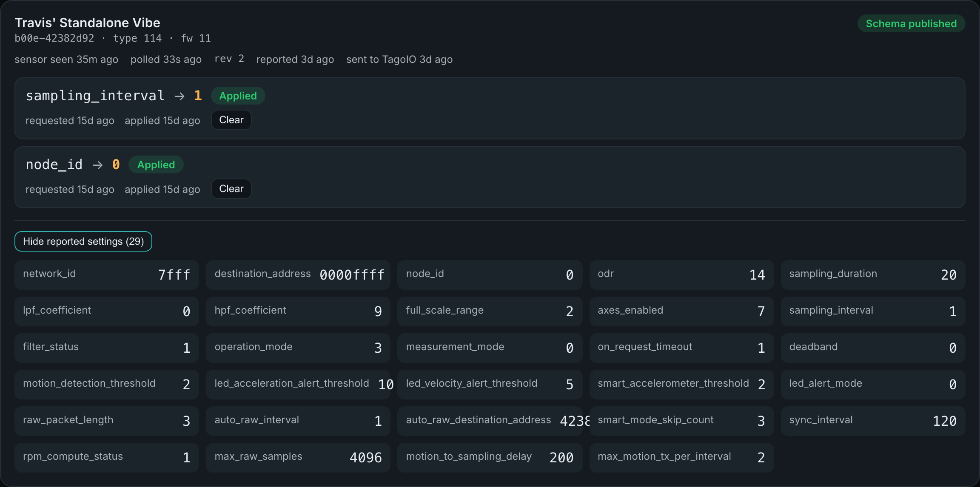Select the odr 14 setting tile

[x=681, y=275]
